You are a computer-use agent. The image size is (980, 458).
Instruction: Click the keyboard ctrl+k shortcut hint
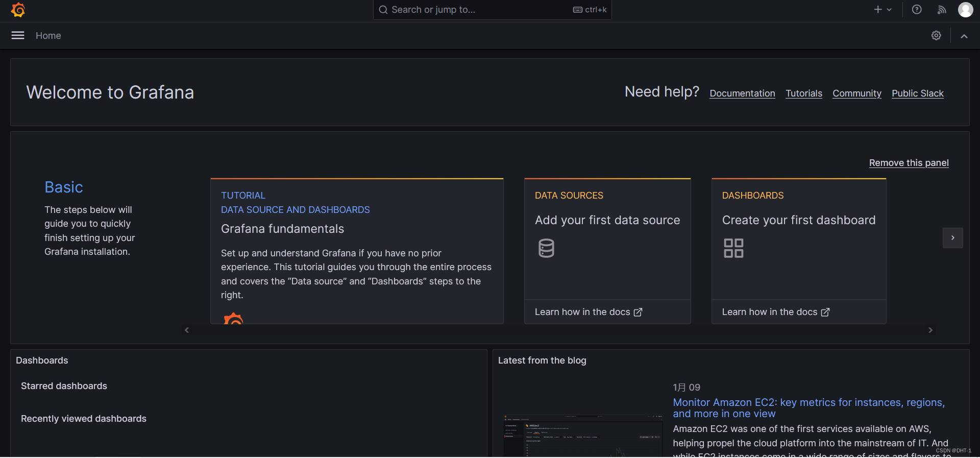pyautogui.click(x=590, y=10)
